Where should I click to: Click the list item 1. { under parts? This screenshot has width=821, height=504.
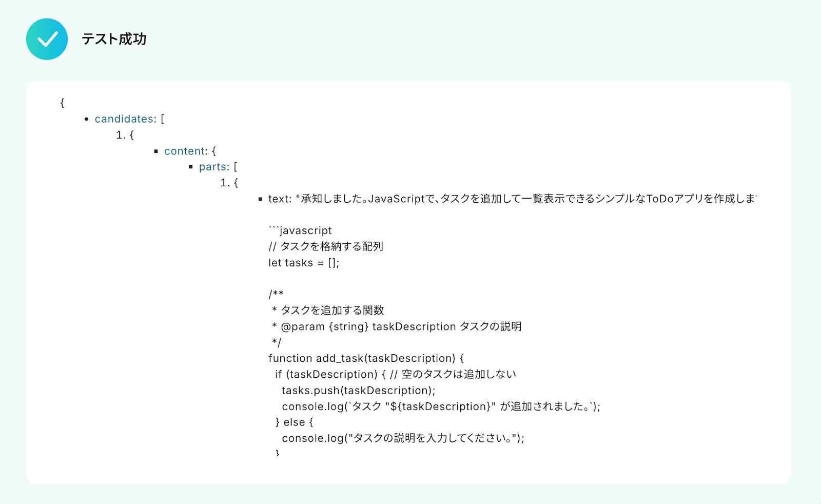point(229,183)
